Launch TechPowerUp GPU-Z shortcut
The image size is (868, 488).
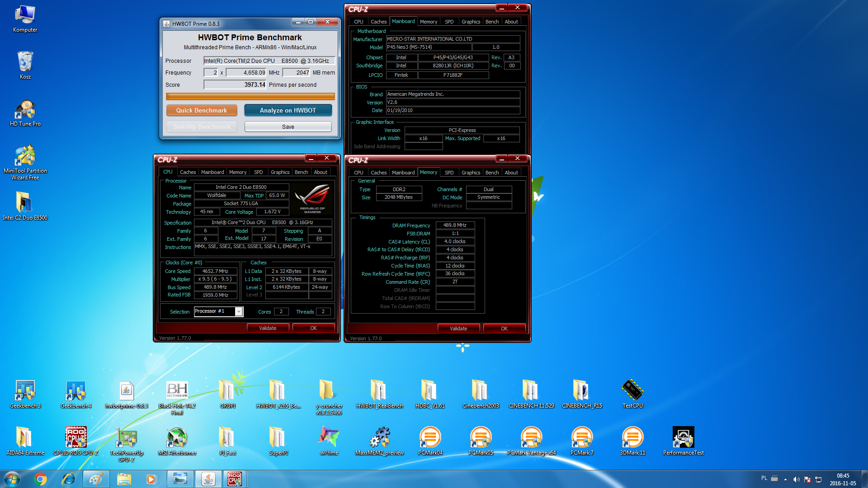pyautogui.click(x=127, y=445)
